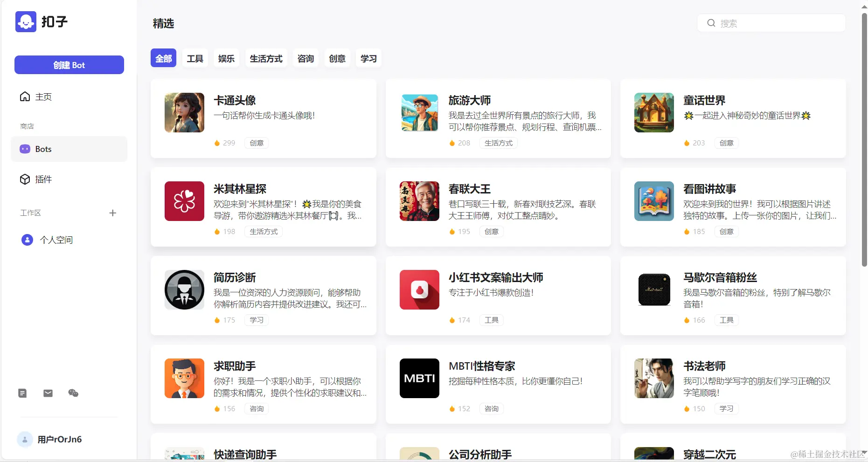
Task: Open the MBTI性格专家 bot icon
Action: (x=419, y=378)
